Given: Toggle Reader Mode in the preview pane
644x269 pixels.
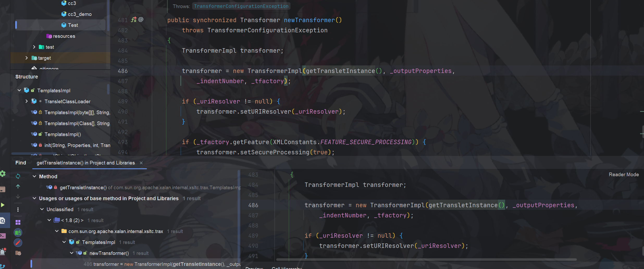Looking at the screenshot, I should click(623, 174).
